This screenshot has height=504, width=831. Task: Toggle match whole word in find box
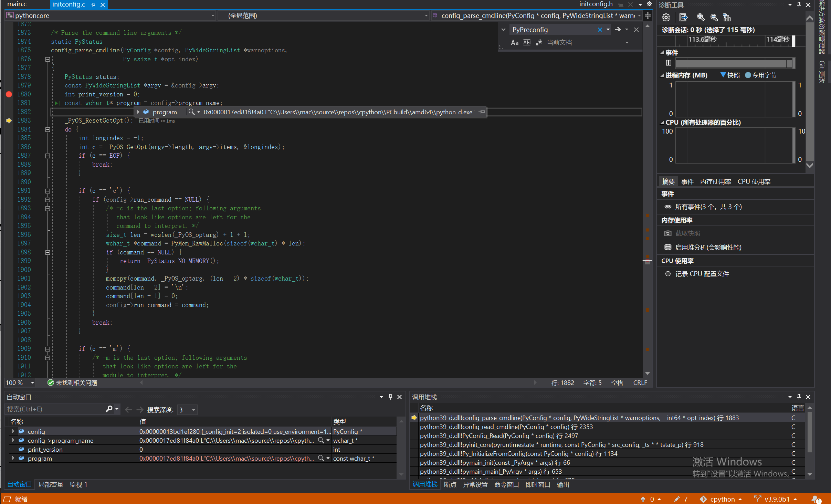(527, 42)
